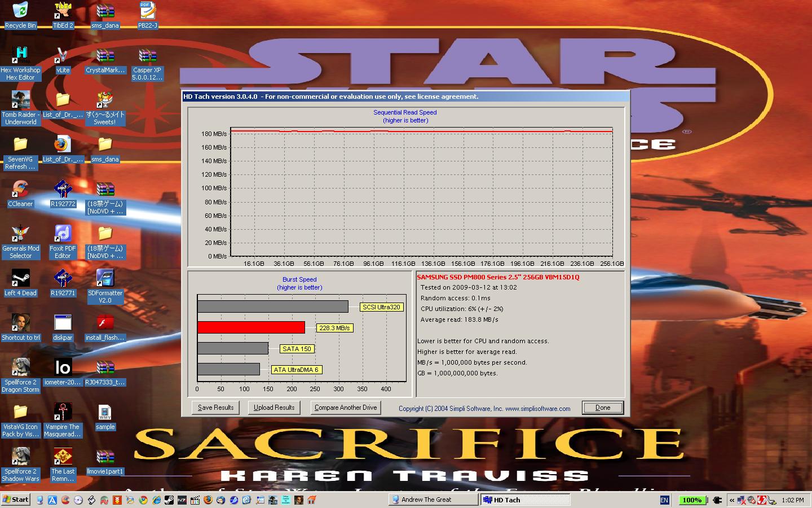Select the PB22-J PDF file icon

147,15
